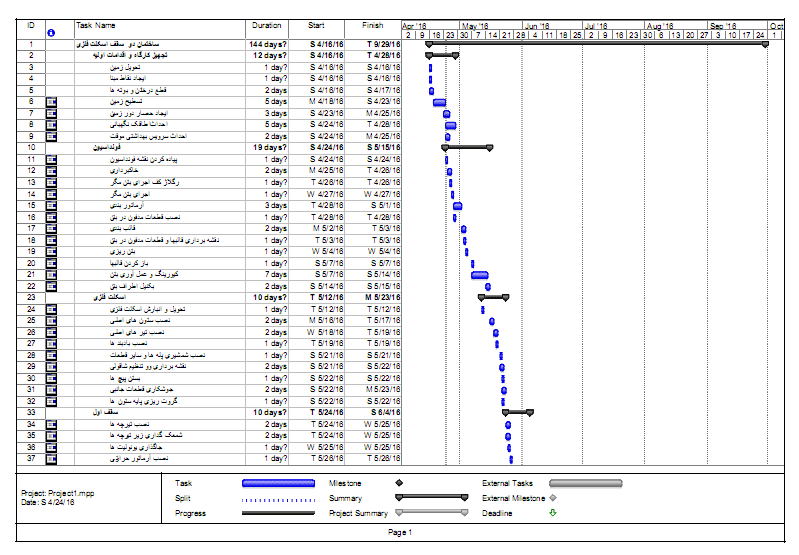Click the gray External Milestone diamond in legend
The width and height of the screenshot is (799, 555).
(x=553, y=498)
